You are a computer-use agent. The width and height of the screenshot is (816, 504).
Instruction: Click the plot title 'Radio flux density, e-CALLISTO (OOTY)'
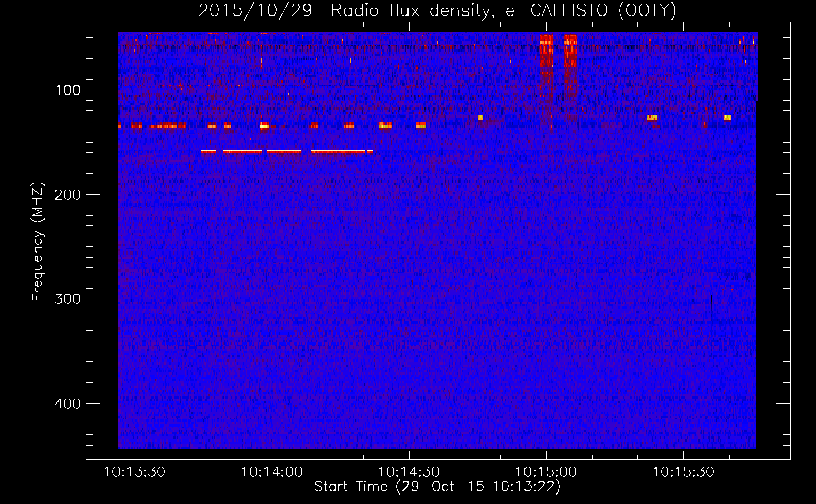click(x=503, y=11)
